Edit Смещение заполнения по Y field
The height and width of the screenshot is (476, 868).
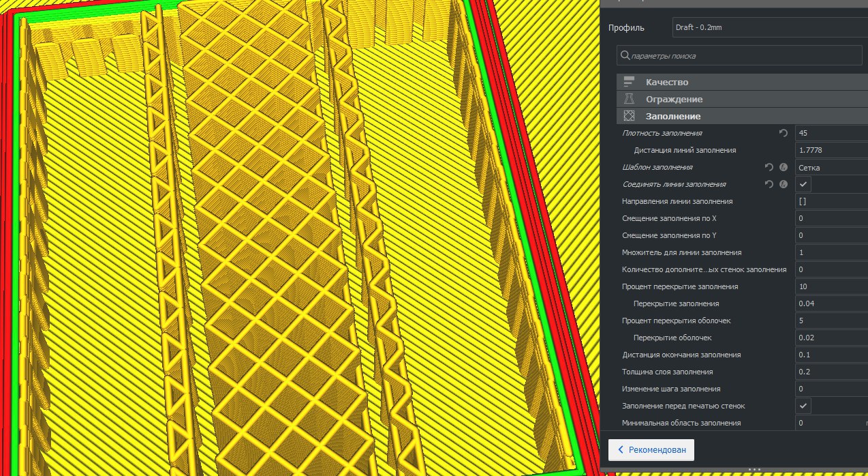[832, 235]
